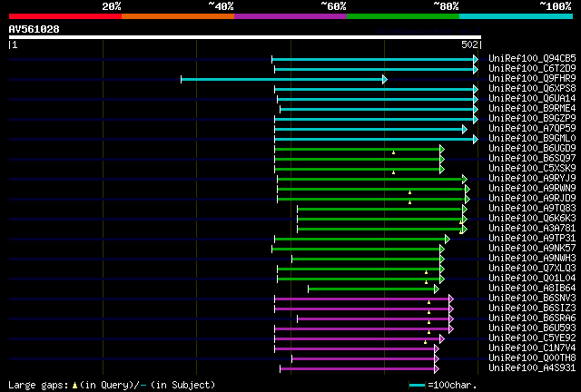Click the UniRef100_Q6XPS8 label
The width and height of the screenshot is (581, 392).
[532, 88]
